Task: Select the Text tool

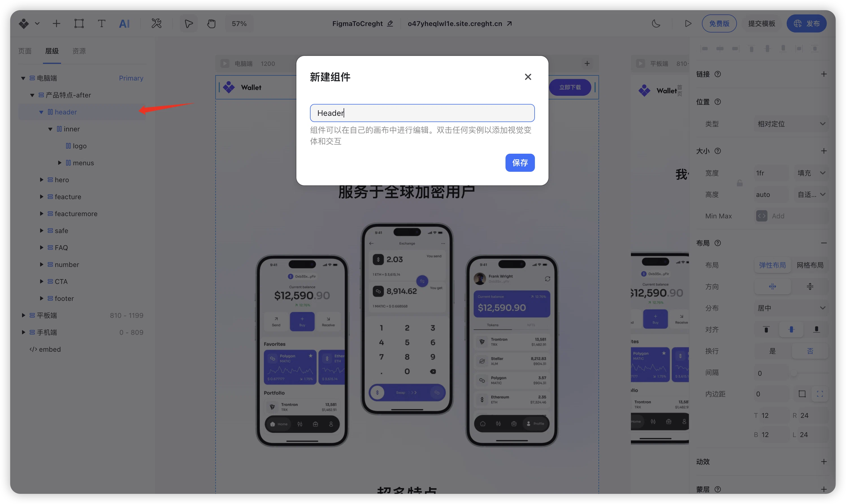Action: point(101,23)
